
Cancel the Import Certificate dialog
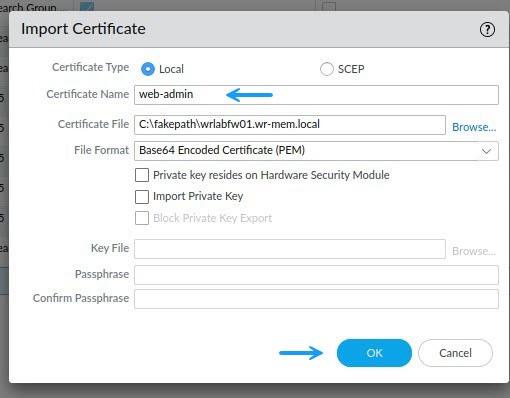point(455,353)
